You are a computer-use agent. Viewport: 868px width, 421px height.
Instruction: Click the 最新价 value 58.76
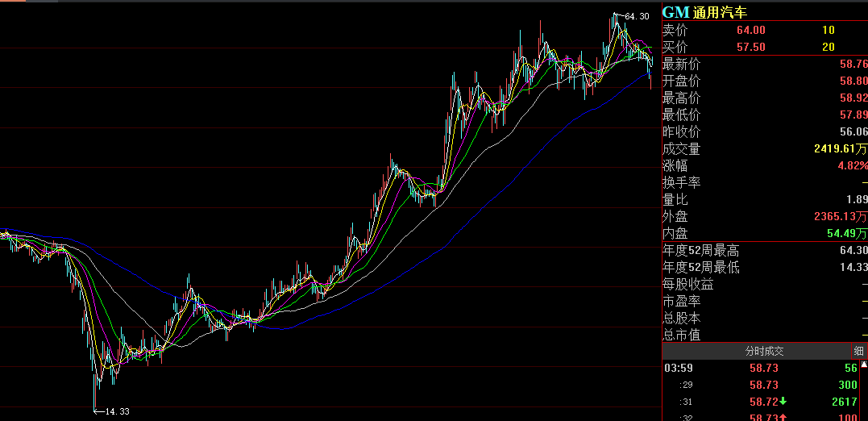[x=853, y=65]
